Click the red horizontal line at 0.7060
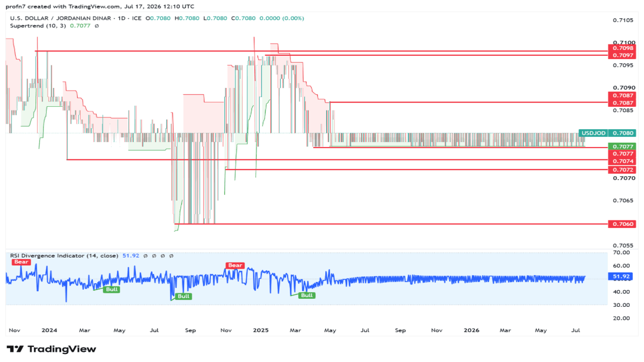Image resolution: width=644 pixels, height=362 pixels. click(391, 224)
